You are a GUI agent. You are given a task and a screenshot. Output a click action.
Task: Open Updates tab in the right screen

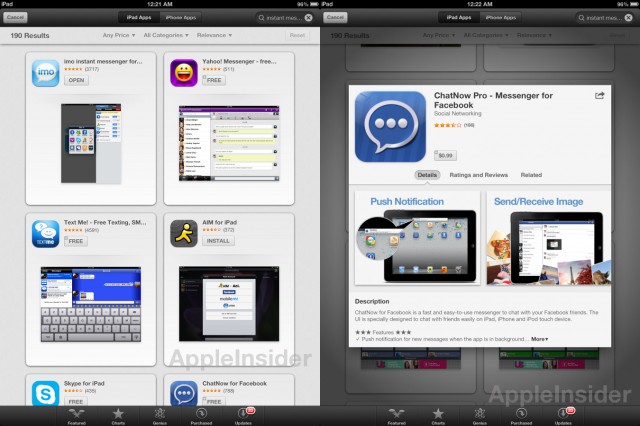coord(564,416)
